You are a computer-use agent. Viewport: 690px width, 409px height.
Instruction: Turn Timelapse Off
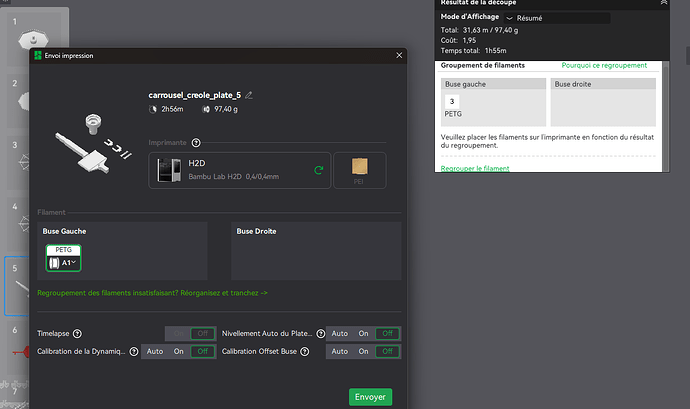(x=202, y=333)
